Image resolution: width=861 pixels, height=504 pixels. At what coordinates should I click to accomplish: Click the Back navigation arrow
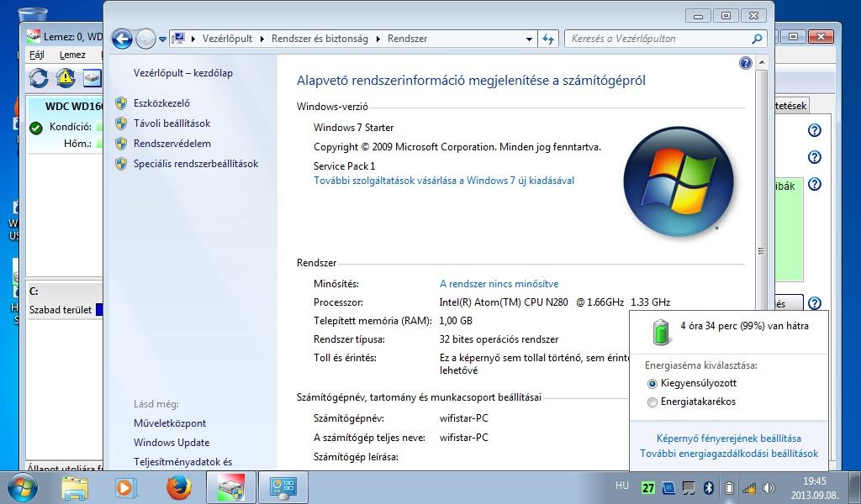coord(122,39)
